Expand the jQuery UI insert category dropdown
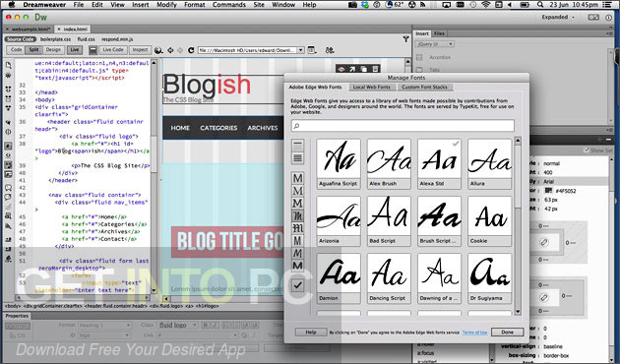Viewport: 620px width, 364px height. coord(435,44)
